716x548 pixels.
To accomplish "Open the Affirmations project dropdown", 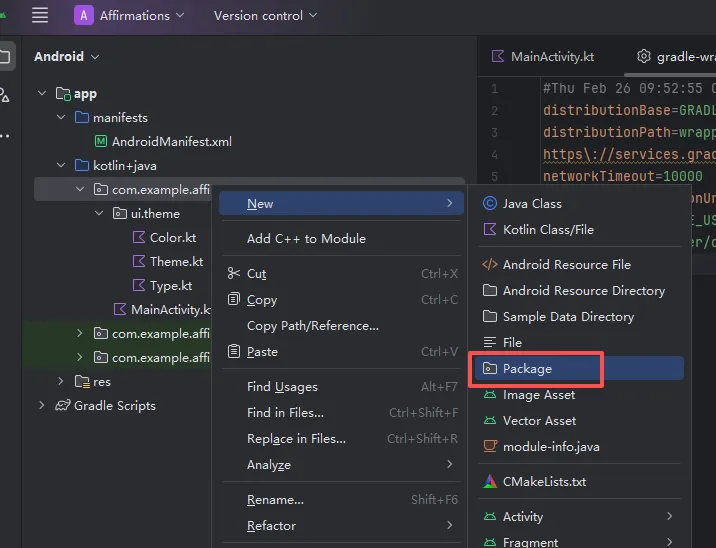I will [x=129, y=15].
